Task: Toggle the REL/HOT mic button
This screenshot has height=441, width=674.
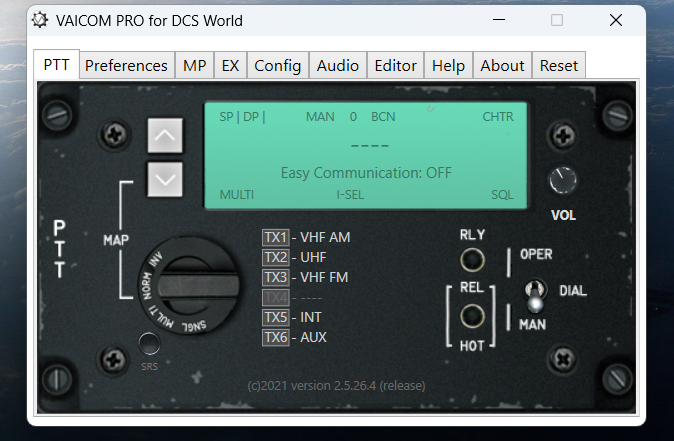Action: click(x=472, y=316)
